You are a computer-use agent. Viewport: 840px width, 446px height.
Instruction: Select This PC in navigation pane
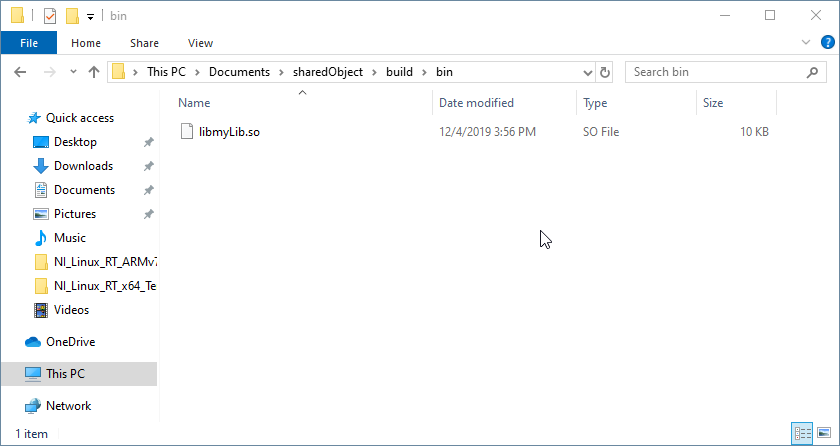click(66, 374)
